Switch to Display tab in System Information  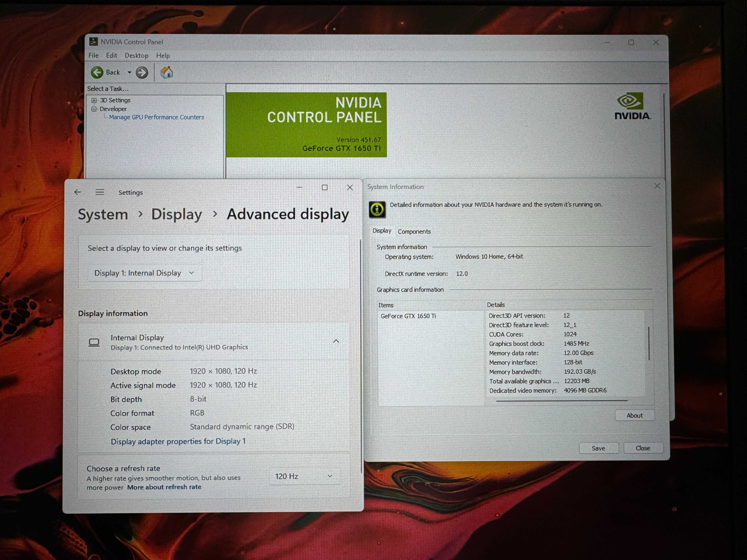pos(382,231)
